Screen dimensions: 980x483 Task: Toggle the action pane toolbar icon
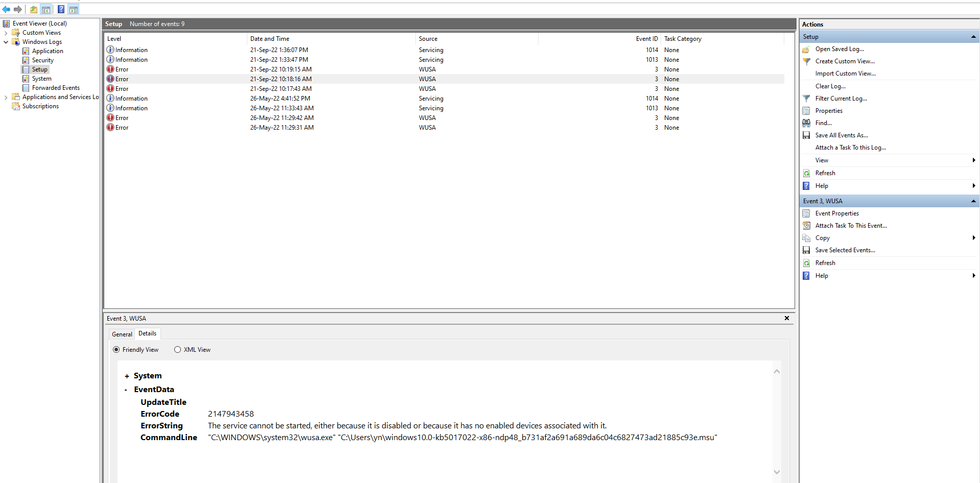click(74, 9)
